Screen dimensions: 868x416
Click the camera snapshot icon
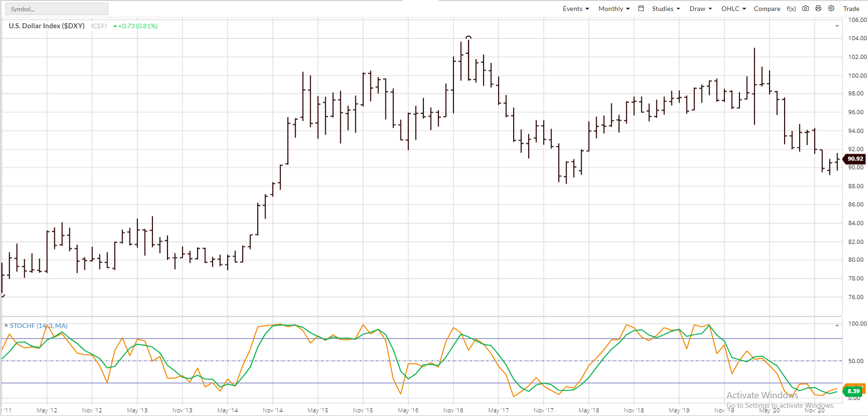[806, 8]
